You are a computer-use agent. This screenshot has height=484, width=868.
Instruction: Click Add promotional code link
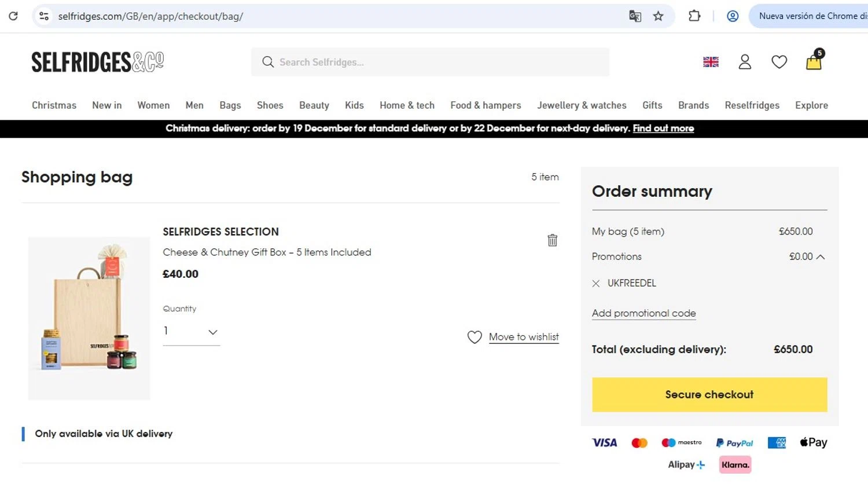[x=643, y=313]
